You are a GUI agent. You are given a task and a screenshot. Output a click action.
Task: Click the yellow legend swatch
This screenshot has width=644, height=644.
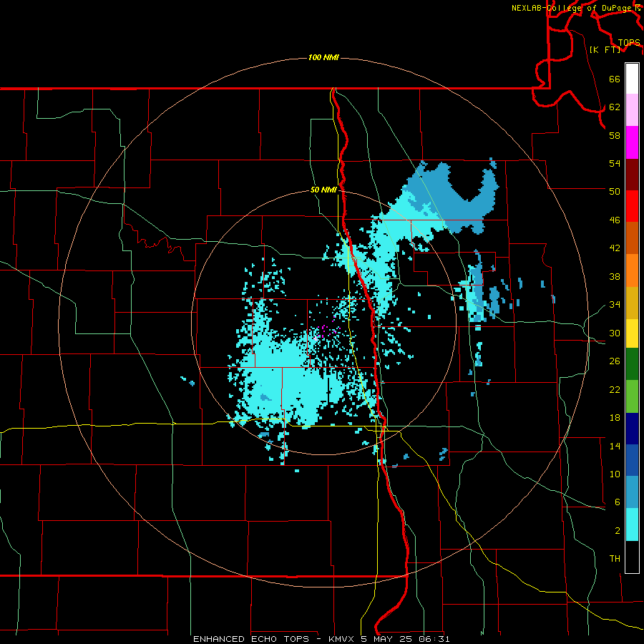pos(632,333)
